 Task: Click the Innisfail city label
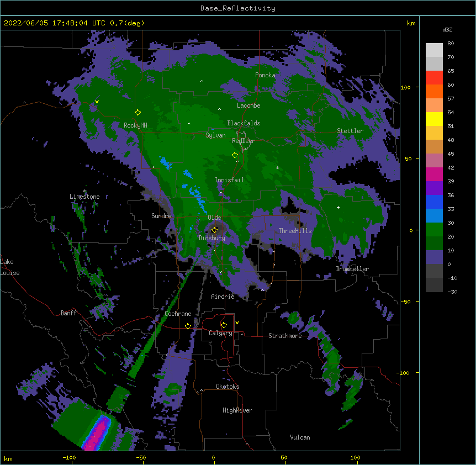229,180
